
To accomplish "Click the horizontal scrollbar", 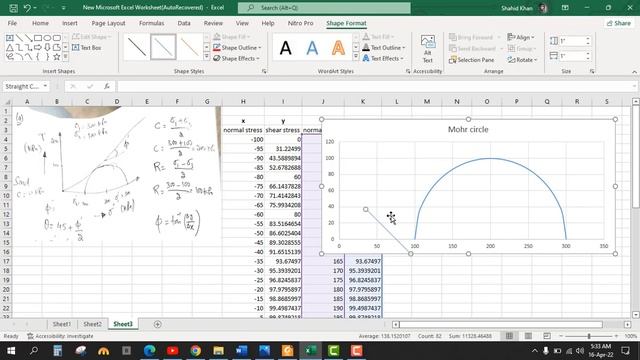I will [500, 324].
